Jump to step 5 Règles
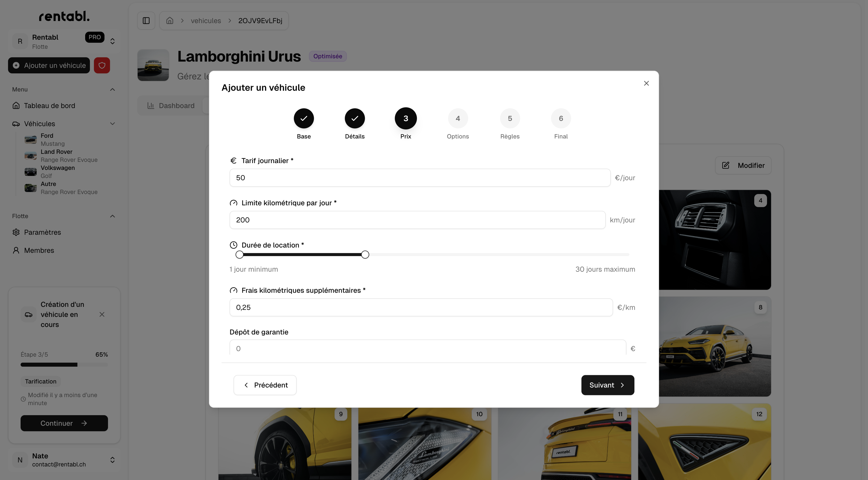 click(510, 118)
